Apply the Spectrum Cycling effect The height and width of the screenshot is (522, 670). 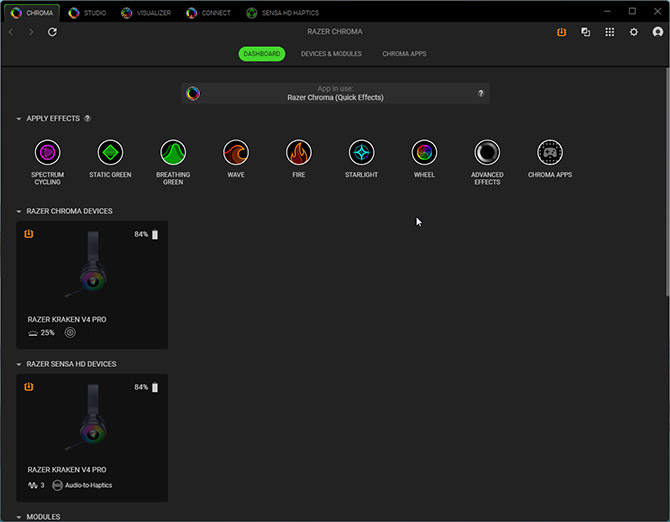coord(47,153)
